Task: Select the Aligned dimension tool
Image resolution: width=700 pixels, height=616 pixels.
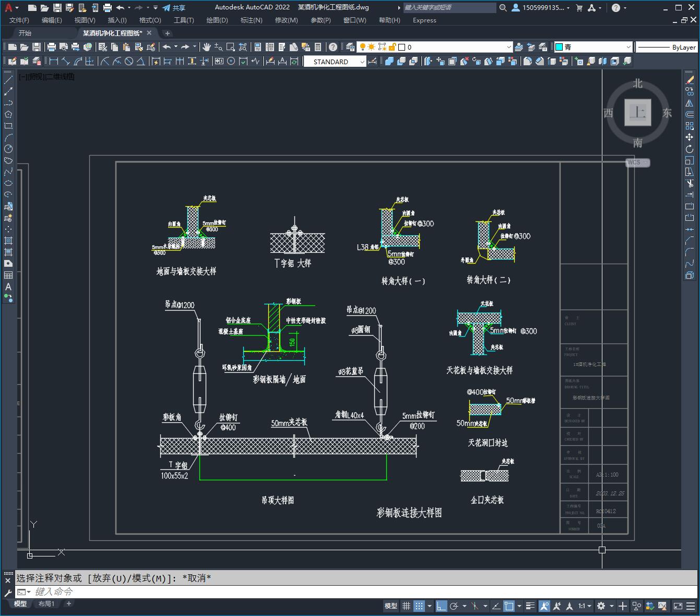Action: 66,61
